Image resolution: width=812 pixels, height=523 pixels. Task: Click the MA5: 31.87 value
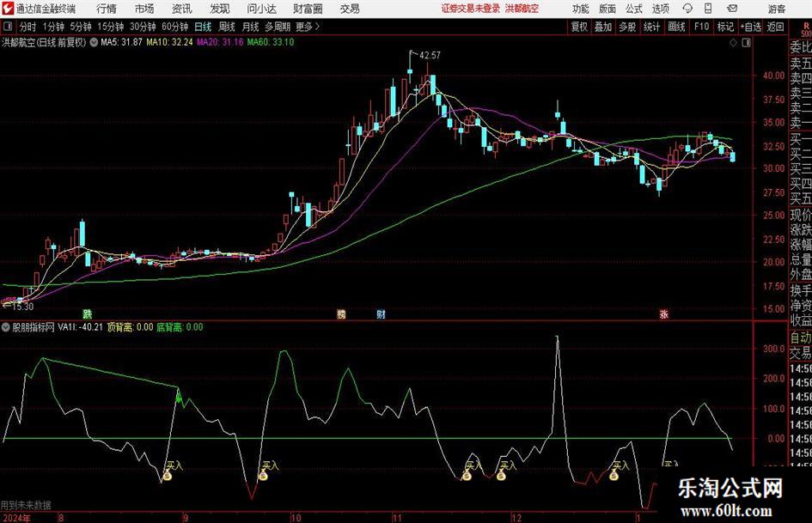click(x=121, y=42)
